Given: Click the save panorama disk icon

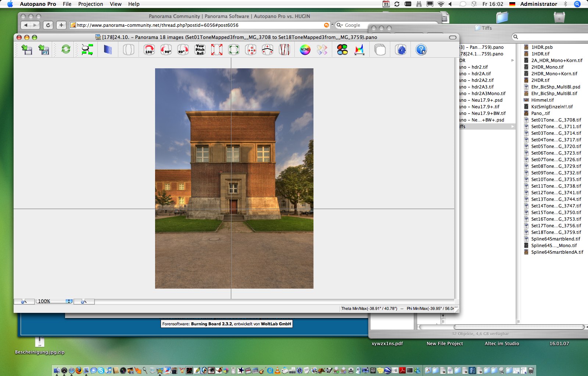Looking at the screenshot, I should pos(26,50).
